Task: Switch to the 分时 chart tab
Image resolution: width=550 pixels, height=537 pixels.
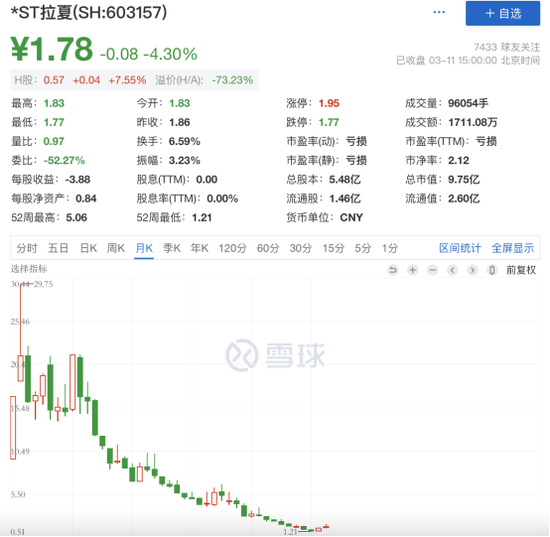Action: point(27,248)
